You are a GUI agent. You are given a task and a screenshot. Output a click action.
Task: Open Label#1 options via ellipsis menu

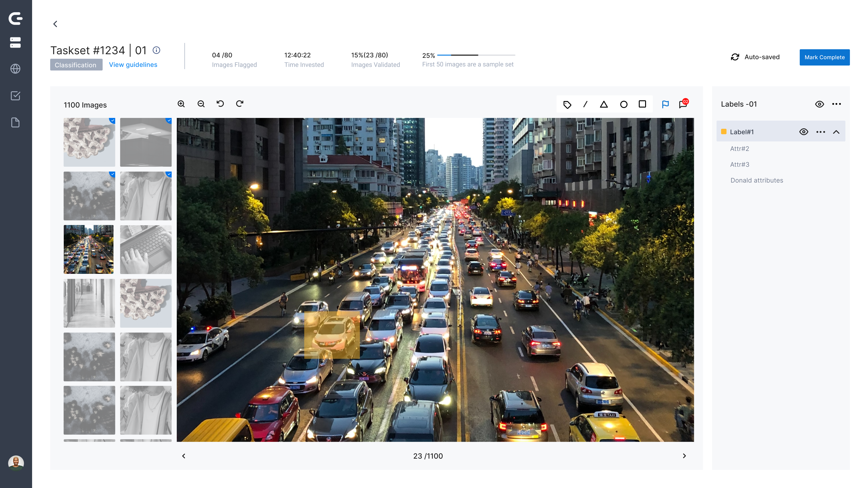click(820, 132)
